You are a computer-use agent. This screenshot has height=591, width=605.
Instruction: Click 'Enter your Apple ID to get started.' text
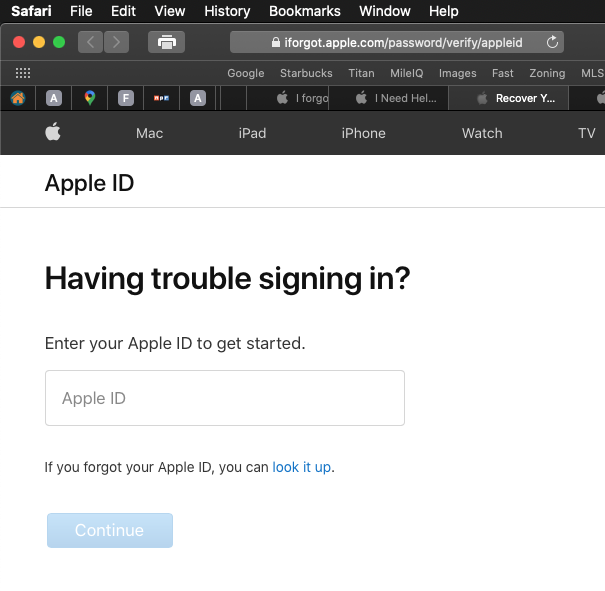(175, 343)
